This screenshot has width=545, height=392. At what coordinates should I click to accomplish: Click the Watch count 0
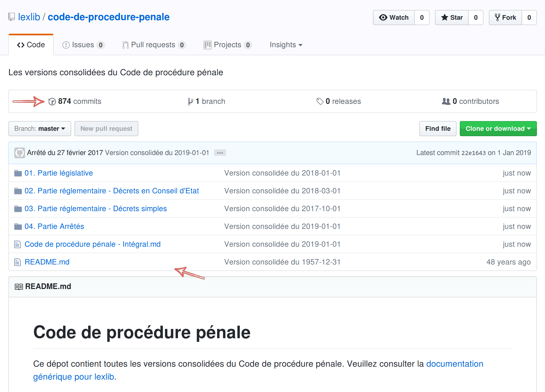[x=422, y=18]
